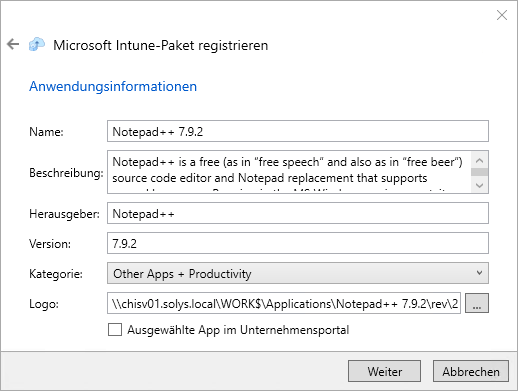Image resolution: width=518 pixels, height=391 pixels.
Task: Focus the Herausgeber input field
Action: pos(298,213)
